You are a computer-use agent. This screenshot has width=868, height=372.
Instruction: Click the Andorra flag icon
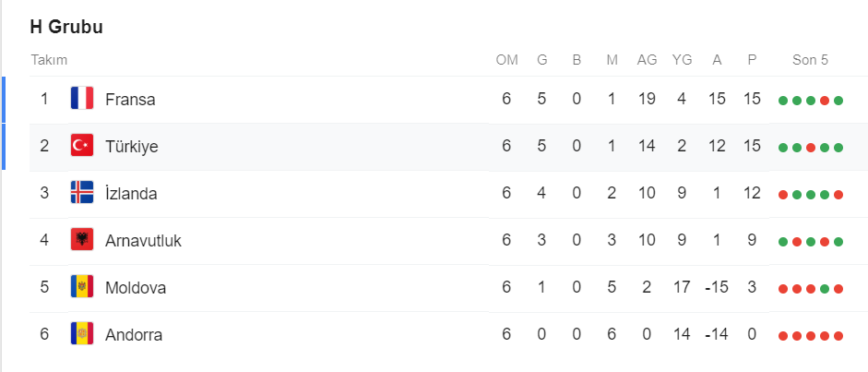pyautogui.click(x=82, y=334)
